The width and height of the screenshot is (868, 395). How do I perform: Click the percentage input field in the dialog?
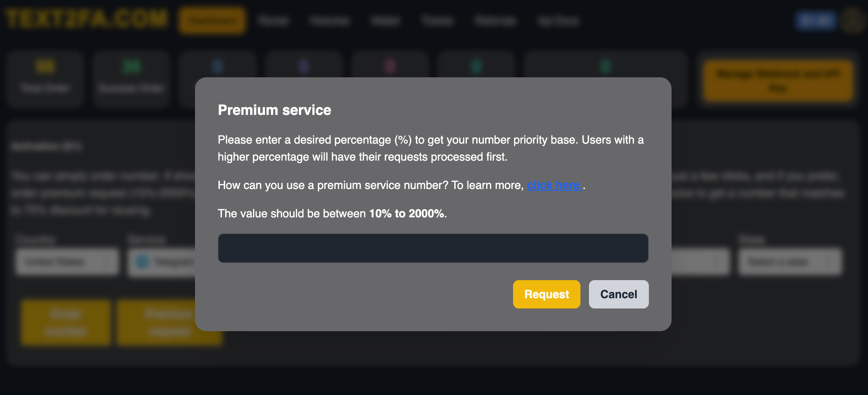[x=433, y=248]
